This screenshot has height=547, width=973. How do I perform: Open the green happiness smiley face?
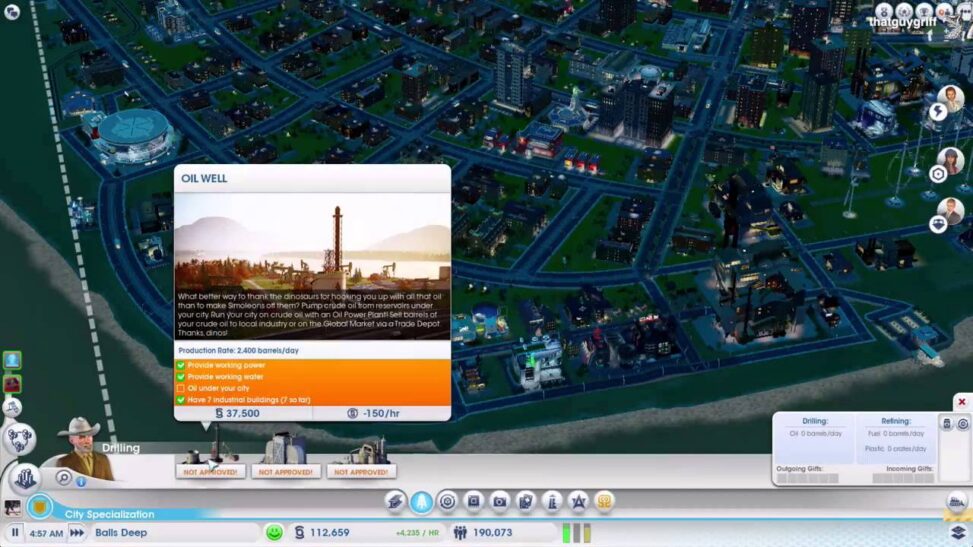tap(274, 532)
